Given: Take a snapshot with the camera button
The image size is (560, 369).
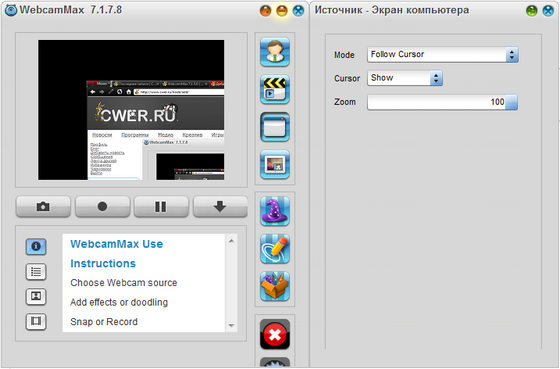Looking at the screenshot, I should [43, 206].
